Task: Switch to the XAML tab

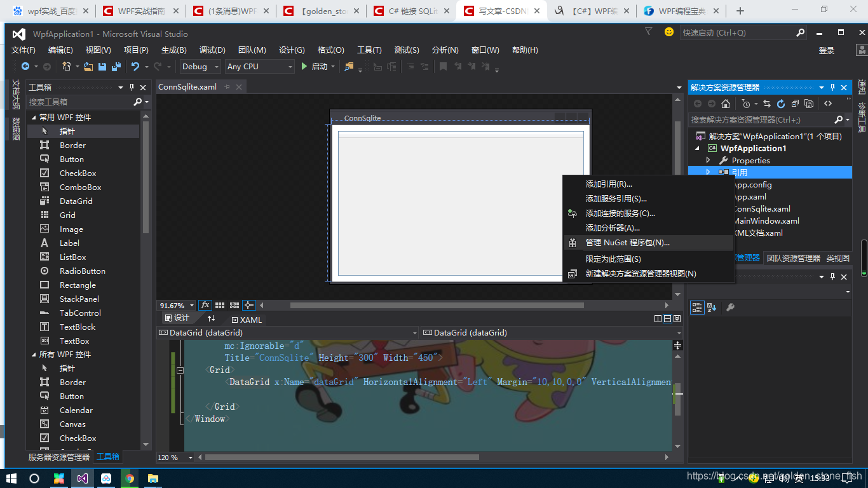Action: (x=247, y=320)
